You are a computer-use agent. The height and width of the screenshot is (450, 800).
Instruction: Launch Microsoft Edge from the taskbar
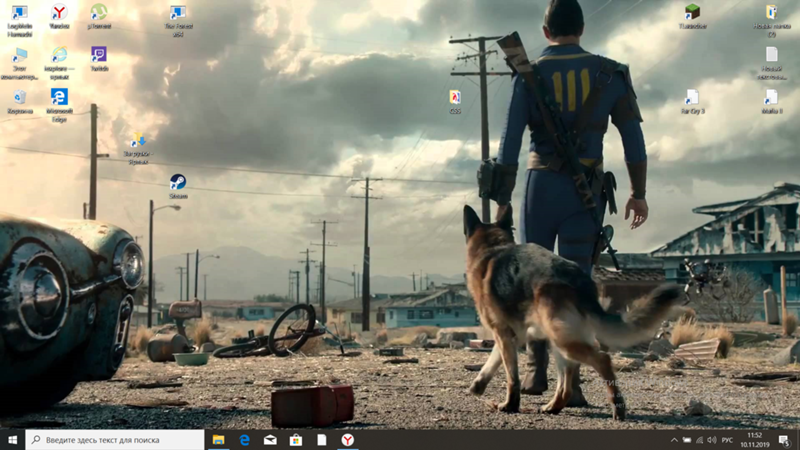244,440
